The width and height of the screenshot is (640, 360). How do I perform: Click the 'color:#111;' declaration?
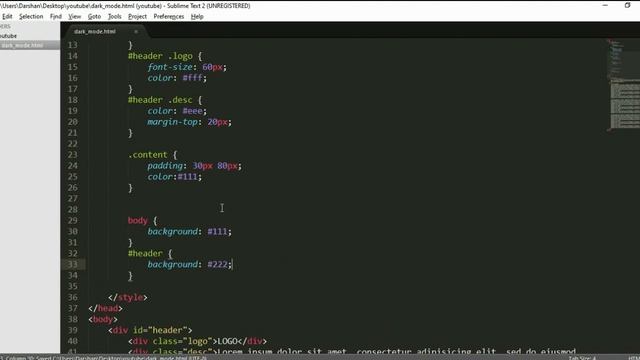[175, 177]
